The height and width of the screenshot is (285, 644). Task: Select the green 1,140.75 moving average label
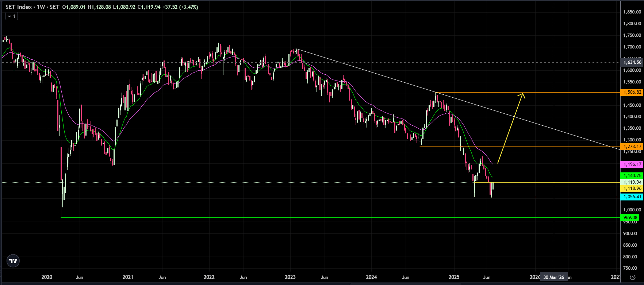632,176
